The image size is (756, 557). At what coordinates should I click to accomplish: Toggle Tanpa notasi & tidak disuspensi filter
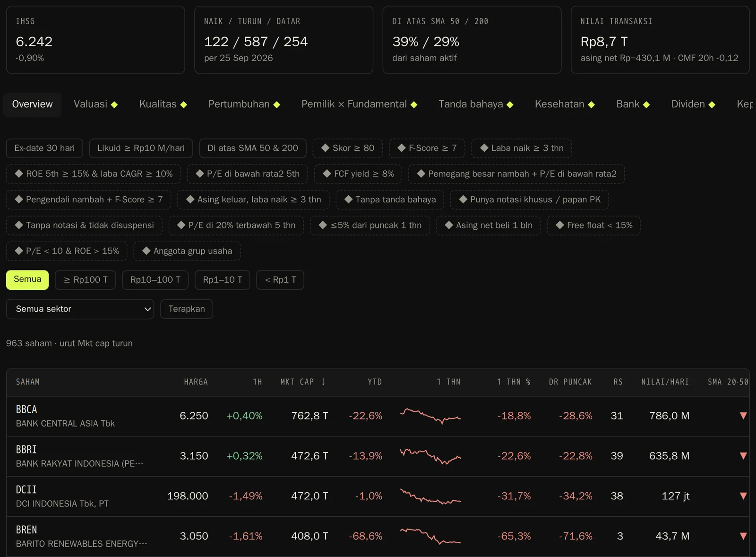84,225
